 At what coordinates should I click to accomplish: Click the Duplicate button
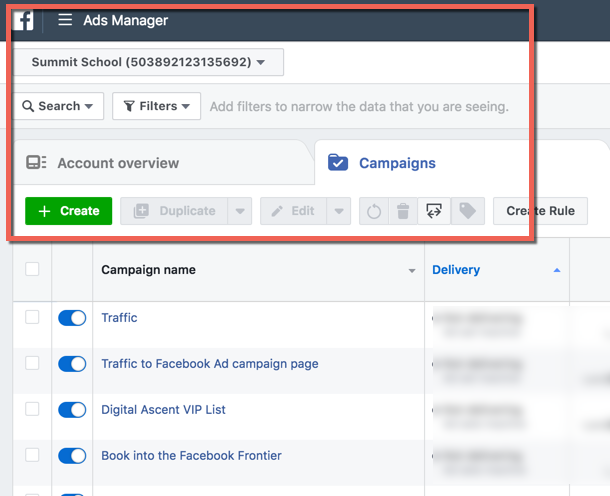[x=174, y=211]
